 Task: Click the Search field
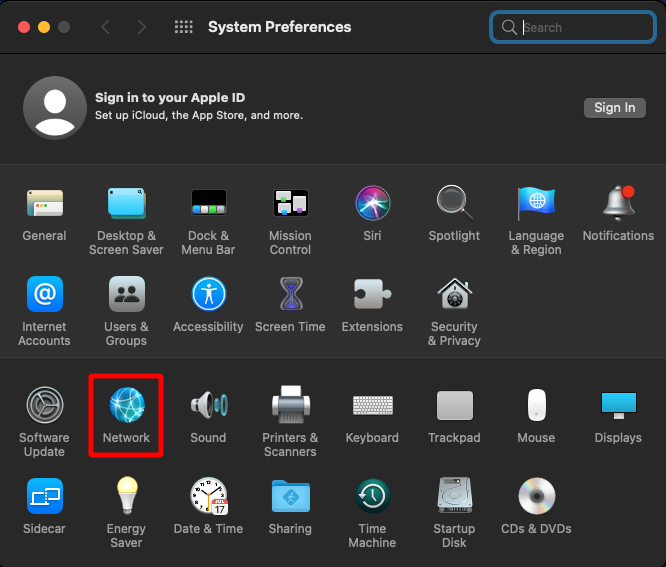(x=573, y=28)
